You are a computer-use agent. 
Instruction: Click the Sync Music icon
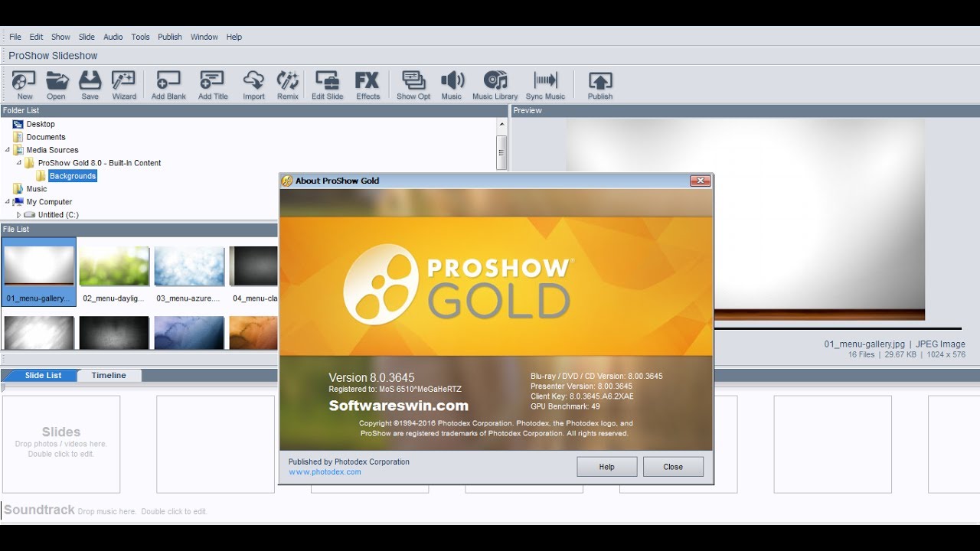545,85
